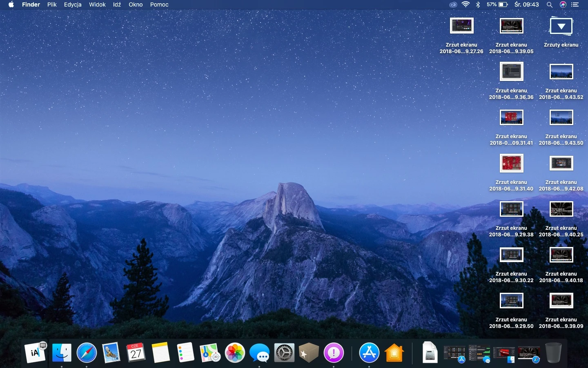Image resolution: width=588 pixels, height=368 pixels.
Task: Launch the Home app icon
Action: coord(394,352)
